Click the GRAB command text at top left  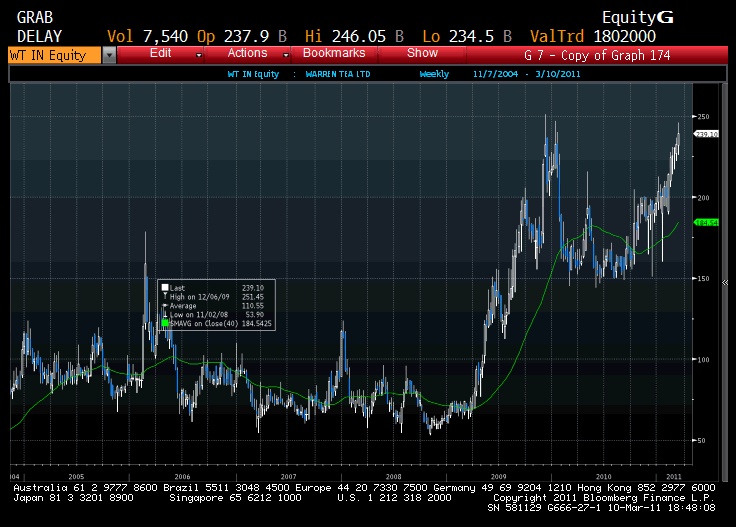click(x=35, y=18)
